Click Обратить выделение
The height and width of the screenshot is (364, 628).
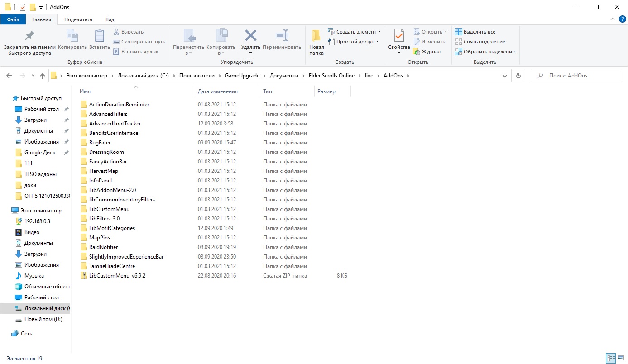(484, 52)
